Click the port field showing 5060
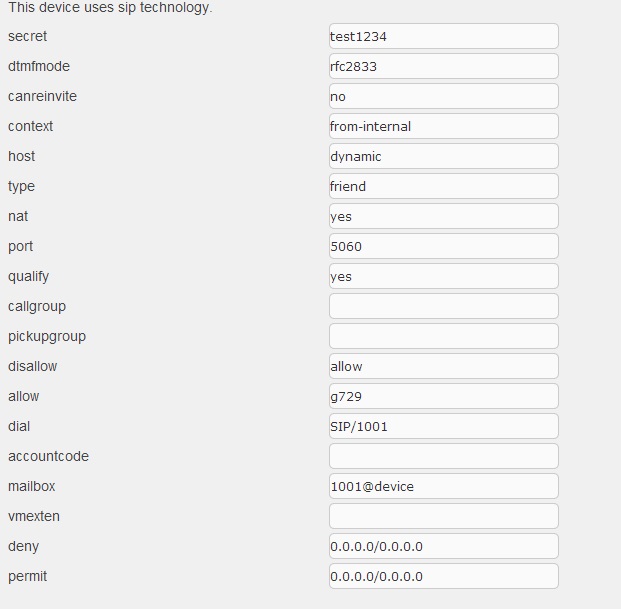 443,247
